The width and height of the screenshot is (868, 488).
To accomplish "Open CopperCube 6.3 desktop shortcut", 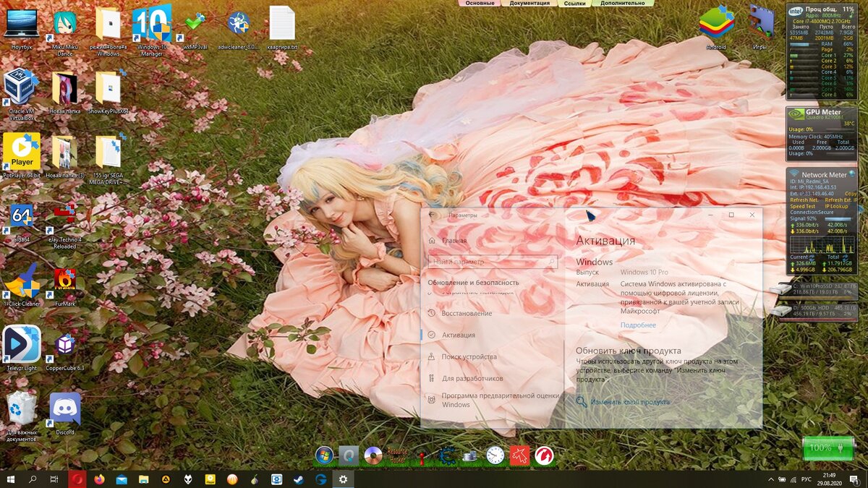I will (65, 351).
